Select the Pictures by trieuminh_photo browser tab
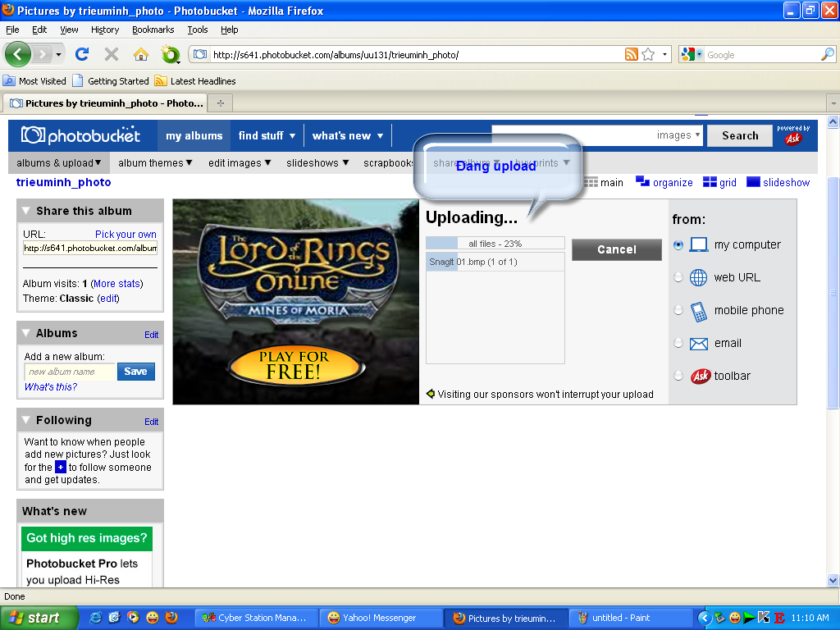The image size is (840, 630). tap(106, 103)
